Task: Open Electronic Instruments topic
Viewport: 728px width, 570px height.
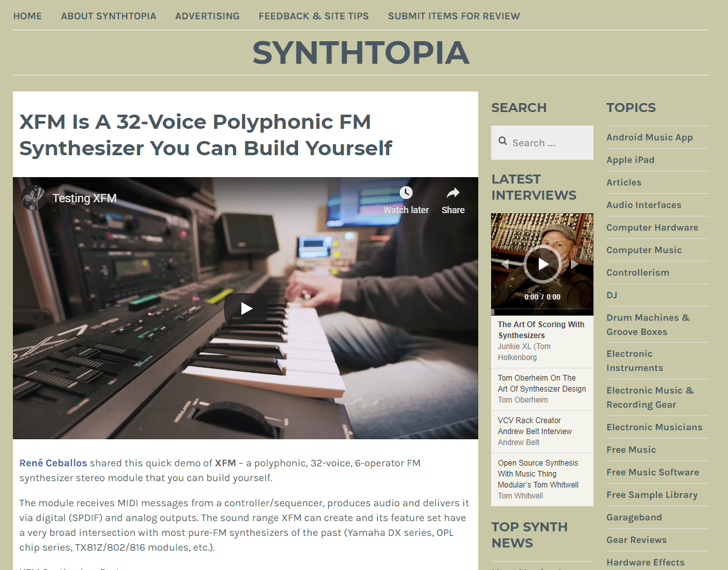Action: [x=635, y=361]
